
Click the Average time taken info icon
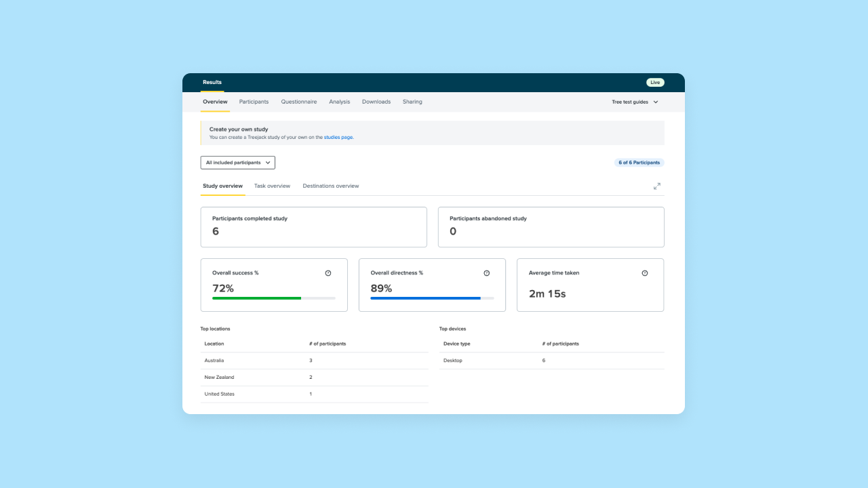pyautogui.click(x=645, y=272)
